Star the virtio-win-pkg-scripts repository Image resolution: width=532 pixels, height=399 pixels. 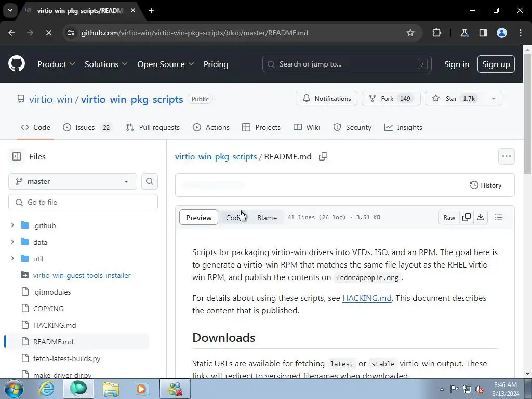(x=455, y=98)
